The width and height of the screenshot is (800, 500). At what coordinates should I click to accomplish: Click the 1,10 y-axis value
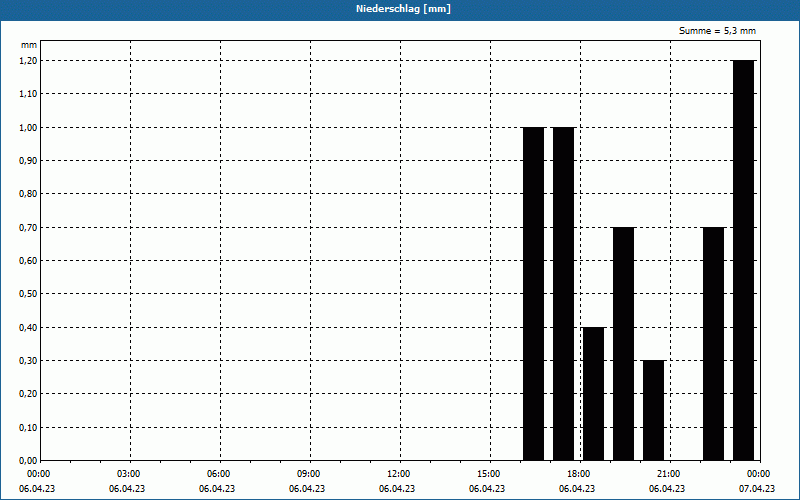click(28, 94)
